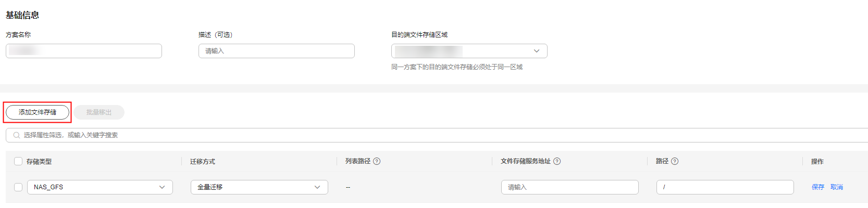The height and width of the screenshot is (208, 868).
Task: Focus the 描述 (可选) input field
Action: point(277,51)
